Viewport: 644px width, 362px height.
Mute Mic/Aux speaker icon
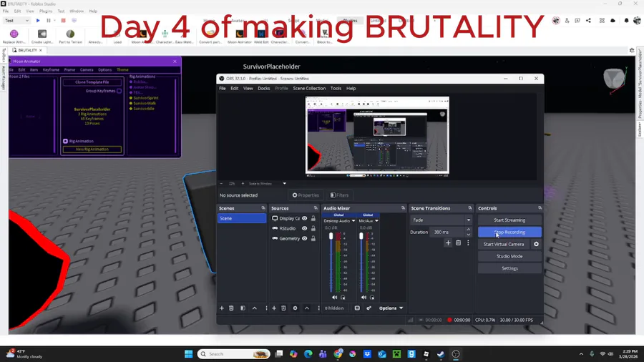coord(364,298)
